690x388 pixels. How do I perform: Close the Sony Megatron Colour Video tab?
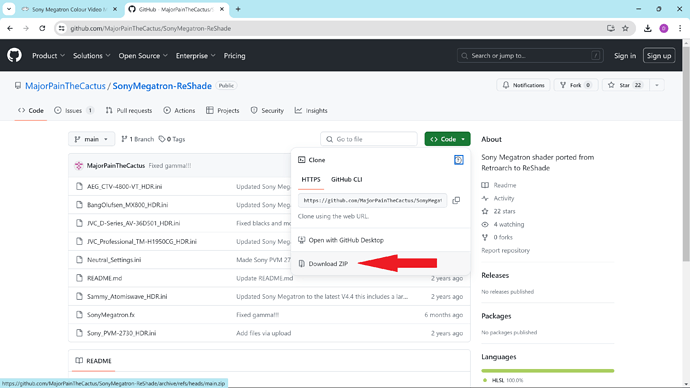(115, 9)
